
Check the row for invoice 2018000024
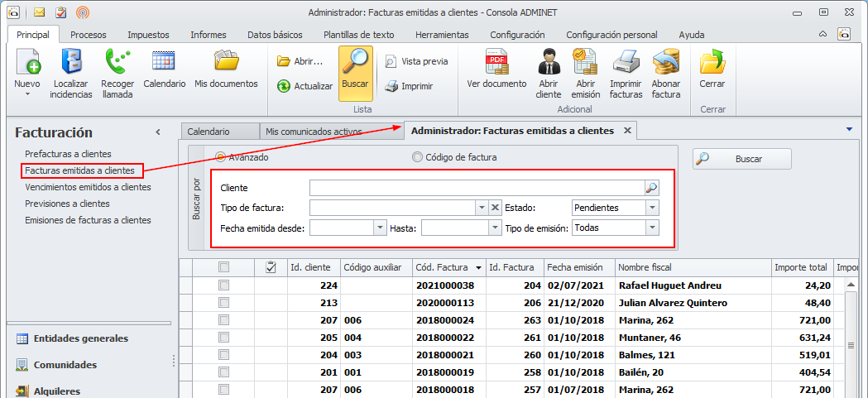[223, 320]
